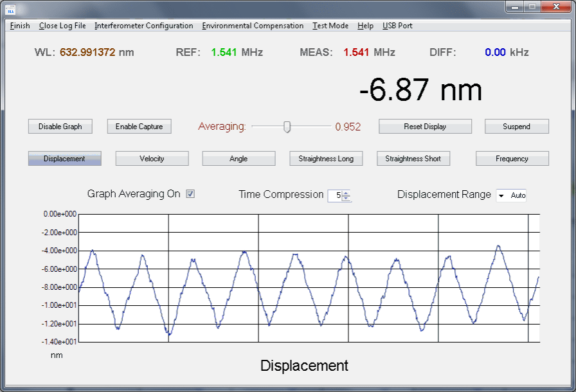Click Close Log File menu item

coord(62,26)
